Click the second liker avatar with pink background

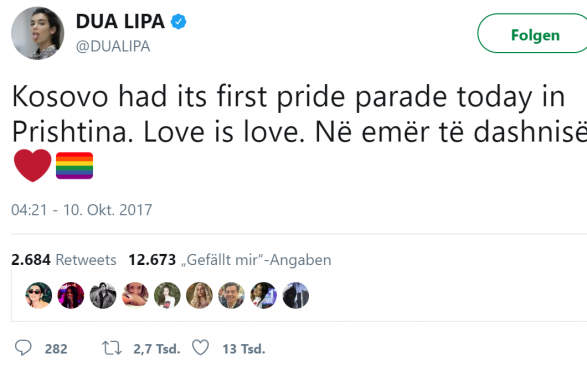71,295
